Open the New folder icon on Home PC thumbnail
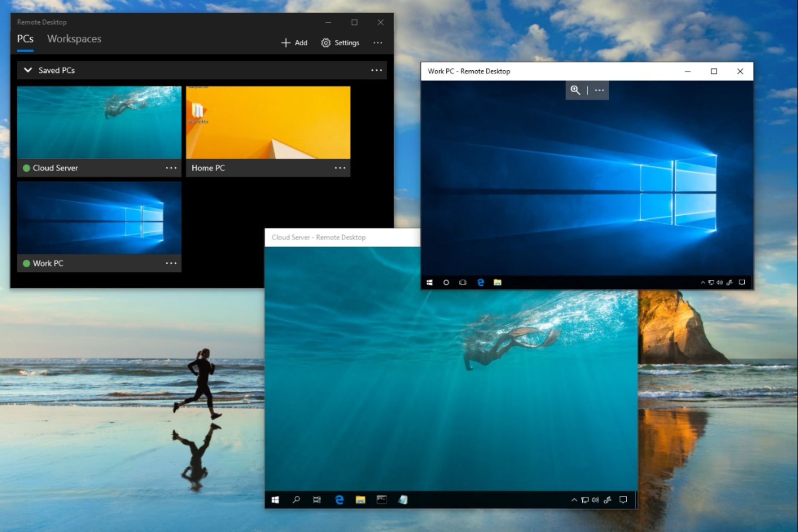 coord(198,113)
